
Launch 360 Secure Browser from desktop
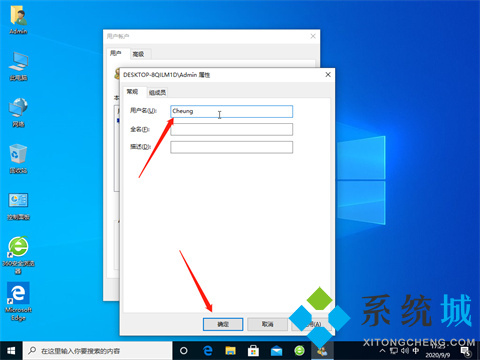pos(18,255)
